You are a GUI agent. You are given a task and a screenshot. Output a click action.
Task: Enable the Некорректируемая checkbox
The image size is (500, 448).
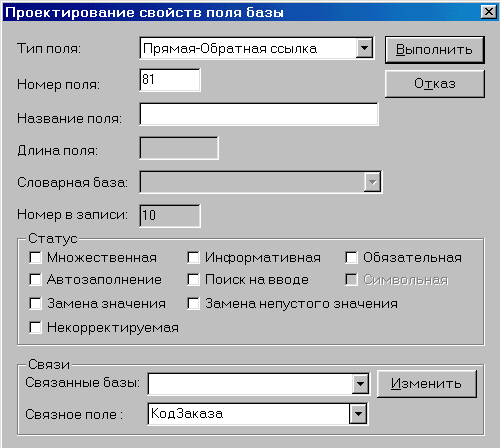(x=35, y=328)
